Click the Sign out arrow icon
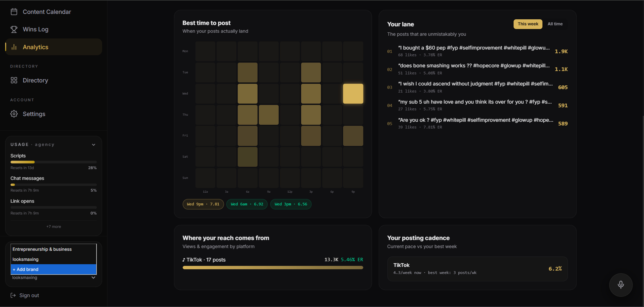644x307 pixels. (13, 295)
